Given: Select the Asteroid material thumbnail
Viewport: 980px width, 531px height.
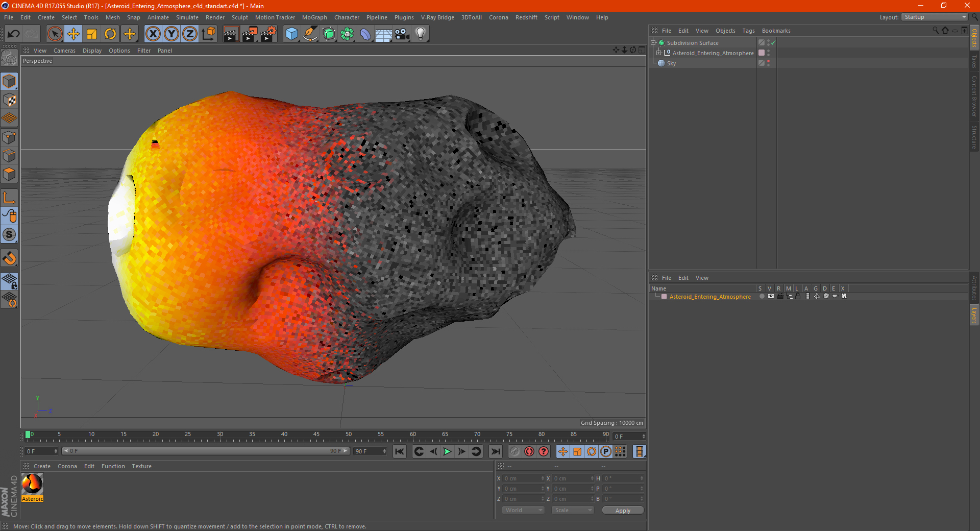Looking at the screenshot, I should (x=32, y=484).
